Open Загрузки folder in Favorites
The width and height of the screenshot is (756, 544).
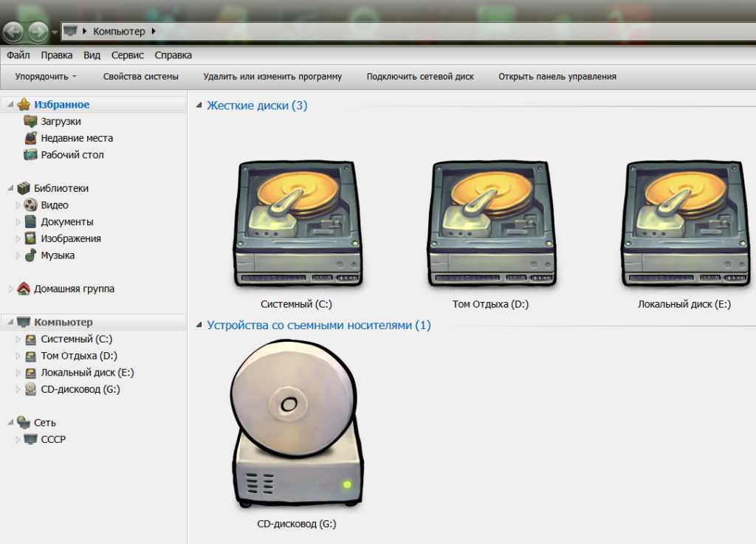61,122
